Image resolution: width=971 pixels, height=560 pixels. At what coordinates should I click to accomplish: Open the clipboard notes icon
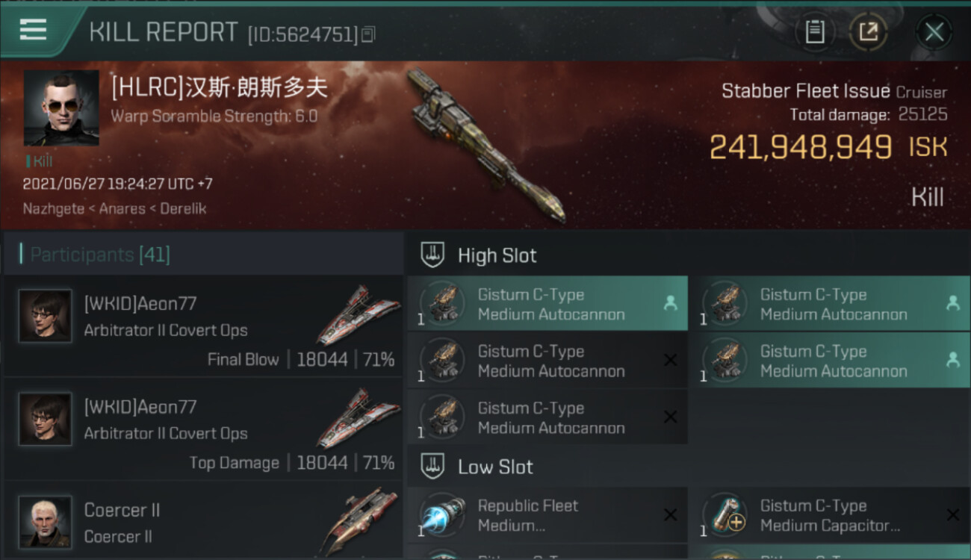click(x=815, y=31)
